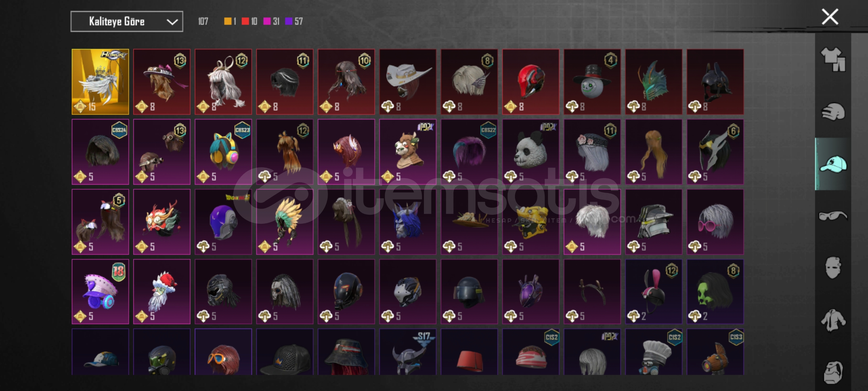Select the cap headgear category tab
This screenshot has height=391, width=868.
pyautogui.click(x=833, y=164)
